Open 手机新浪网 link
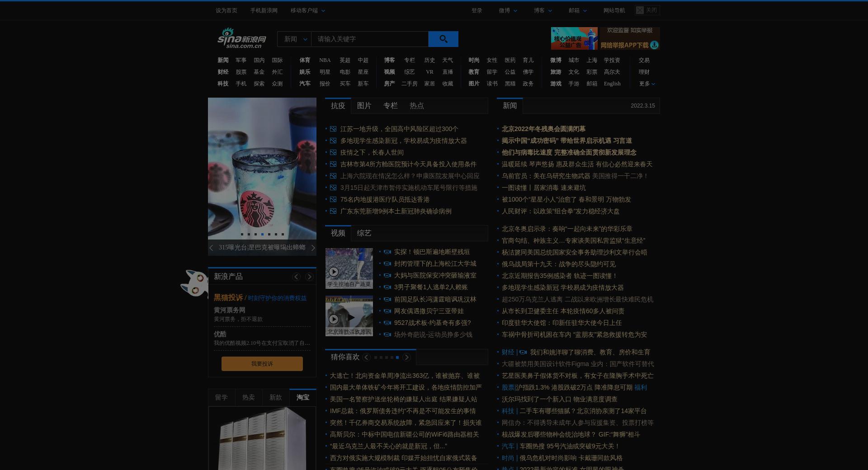The image size is (868, 470). (x=264, y=10)
